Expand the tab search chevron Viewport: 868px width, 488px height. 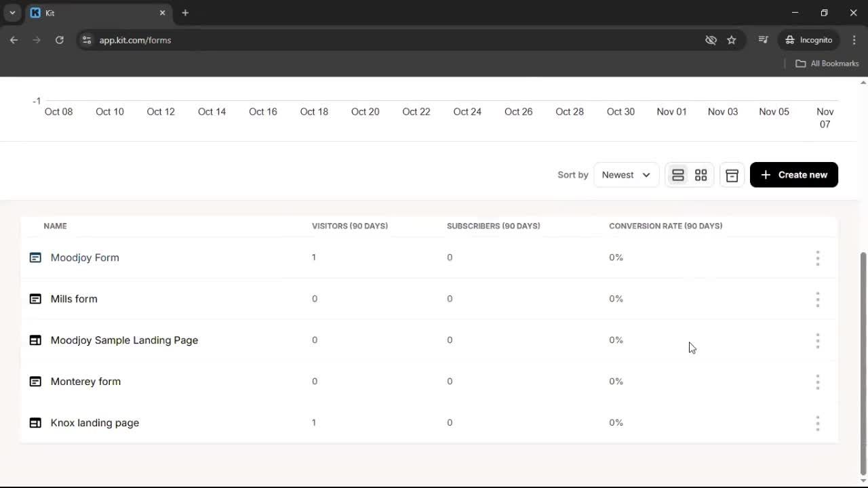pos(12,13)
